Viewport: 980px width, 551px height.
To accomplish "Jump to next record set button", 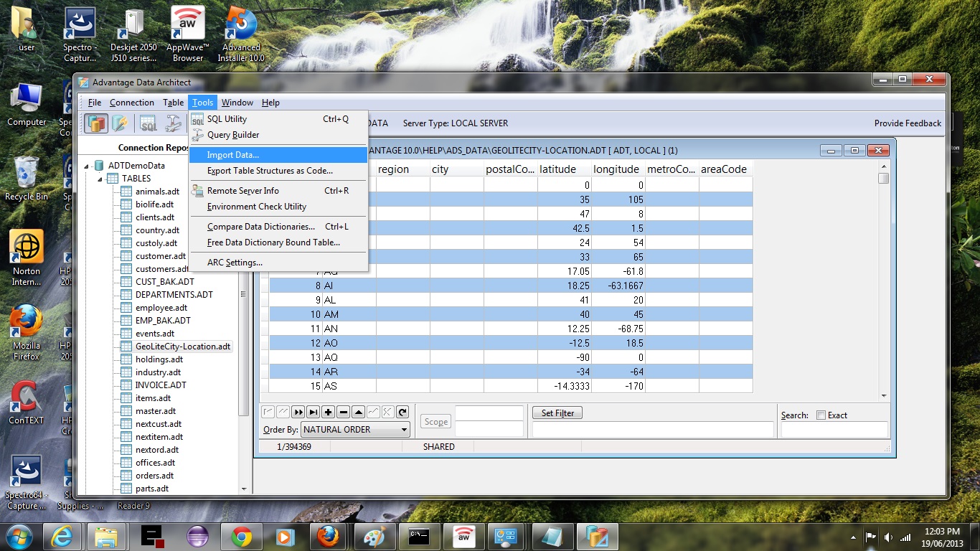I will (x=298, y=412).
